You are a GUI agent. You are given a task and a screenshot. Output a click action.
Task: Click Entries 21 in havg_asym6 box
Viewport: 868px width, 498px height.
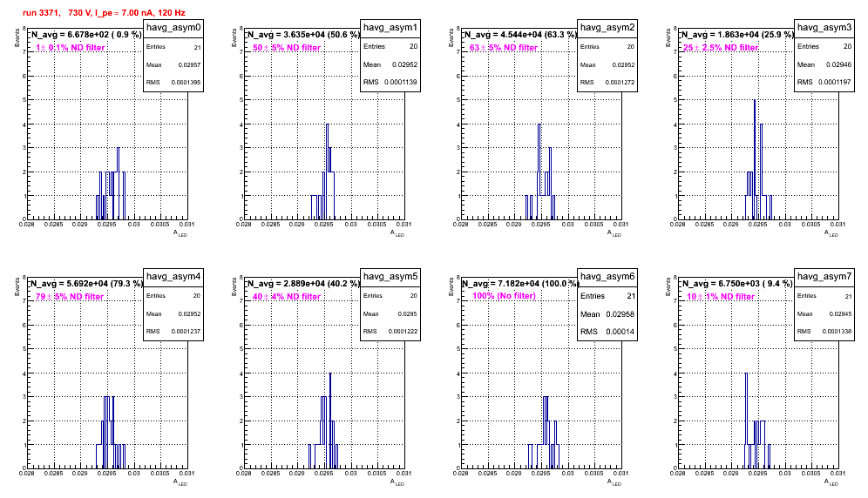pyautogui.click(x=607, y=296)
